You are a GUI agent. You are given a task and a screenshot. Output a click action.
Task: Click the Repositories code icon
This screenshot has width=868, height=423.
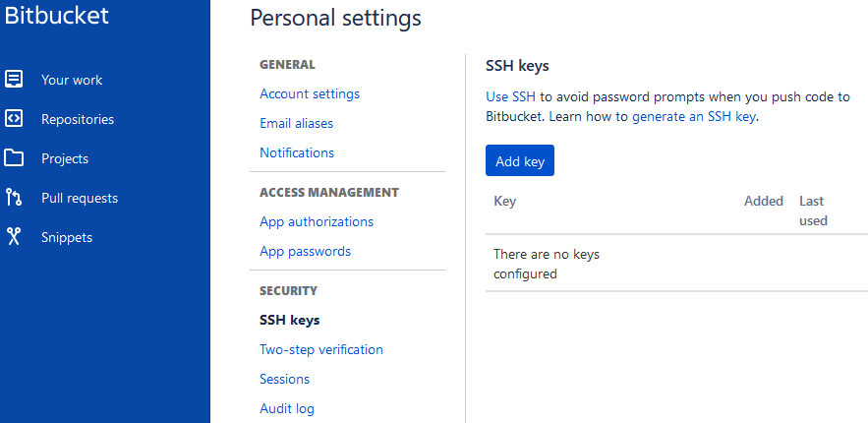[x=14, y=118]
